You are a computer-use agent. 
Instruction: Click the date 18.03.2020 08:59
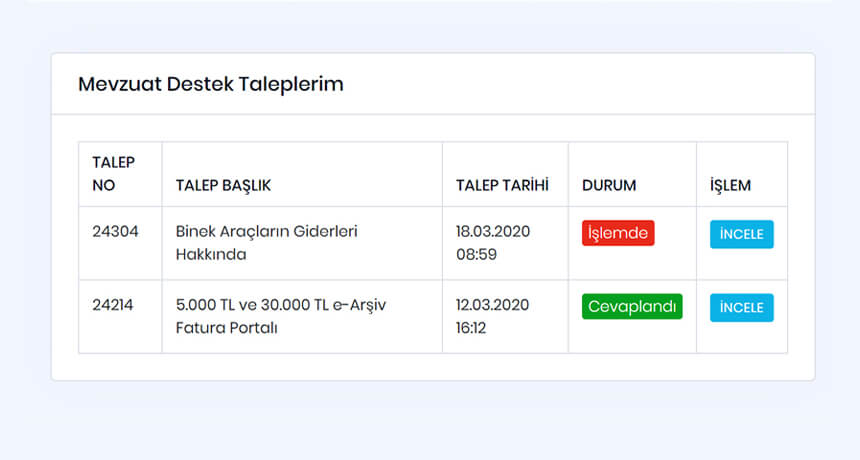click(492, 242)
